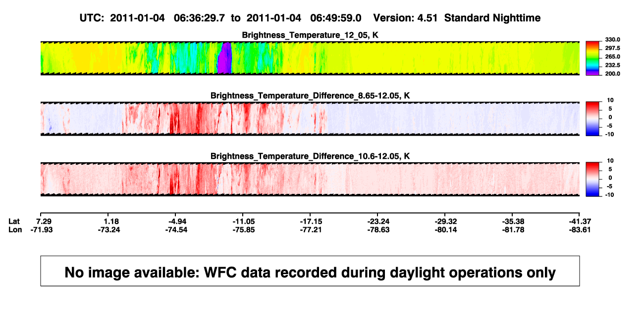This screenshot has height=330, width=644.
Task: Click the 10.6-12.05 plot red-blue colorbar
Action: click(x=593, y=178)
